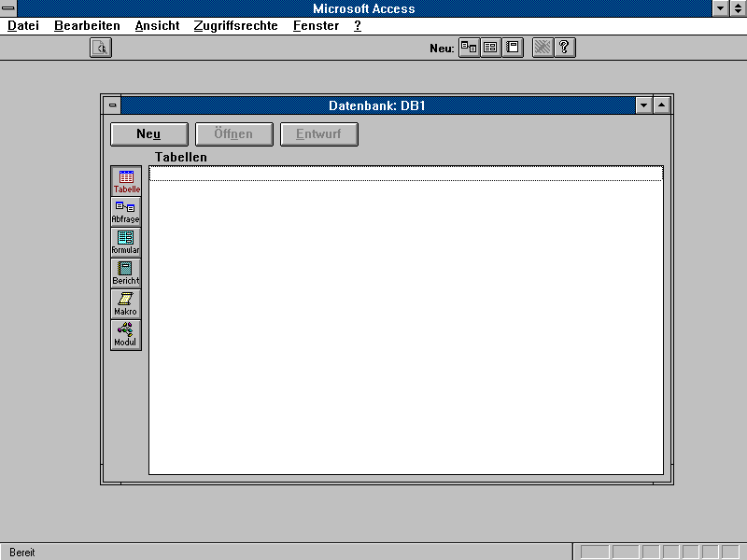Image resolution: width=747 pixels, height=560 pixels.
Task: Open the Fenster menu
Action: pyautogui.click(x=316, y=26)
